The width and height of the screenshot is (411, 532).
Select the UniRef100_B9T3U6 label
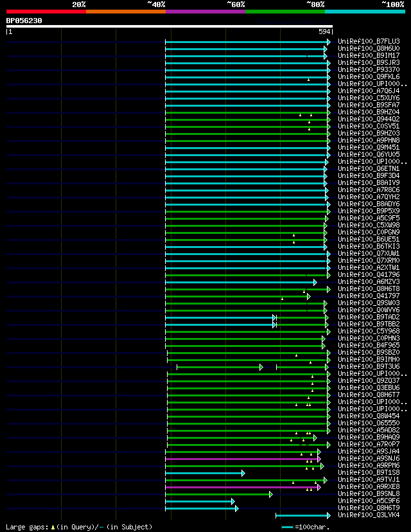pos(369,366)
